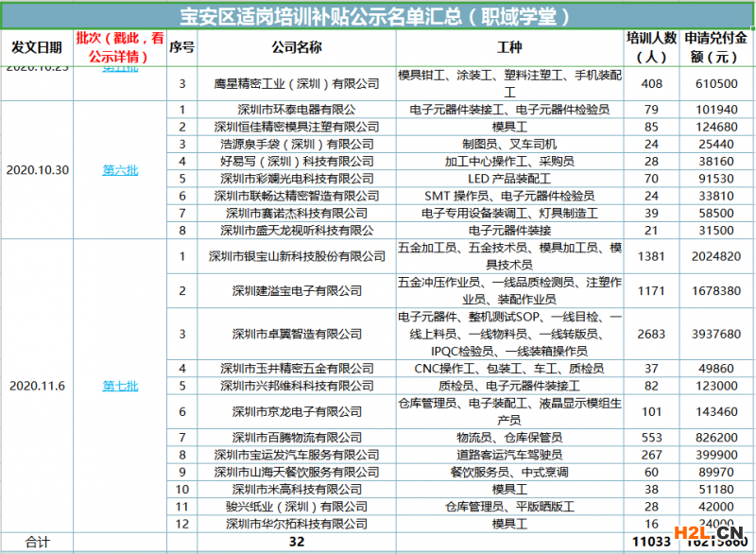Click job cell 电子元器件装接
Screen dimensions: 756x554
click(509, 231)
